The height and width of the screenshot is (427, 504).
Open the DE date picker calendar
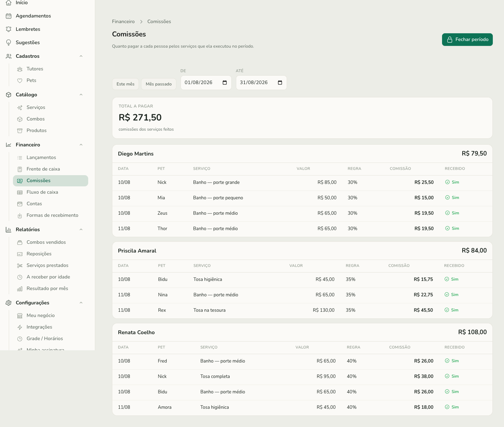(x=225, y=83)
